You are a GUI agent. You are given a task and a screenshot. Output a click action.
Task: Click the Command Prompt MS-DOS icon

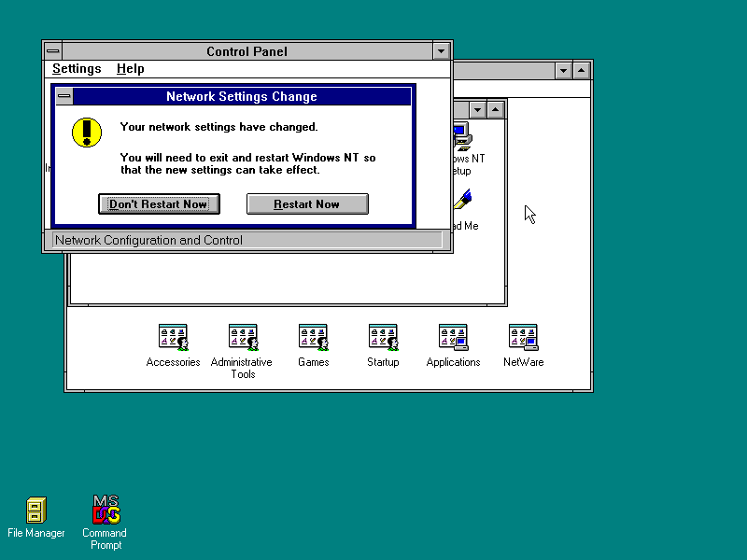pyautogui.click(x=106, y=509)
